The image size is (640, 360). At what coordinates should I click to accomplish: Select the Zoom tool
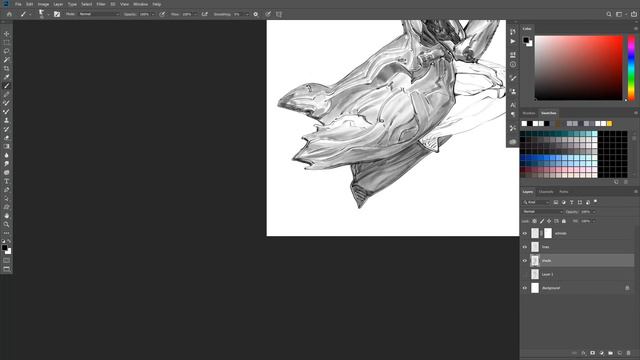click(7, 224)
